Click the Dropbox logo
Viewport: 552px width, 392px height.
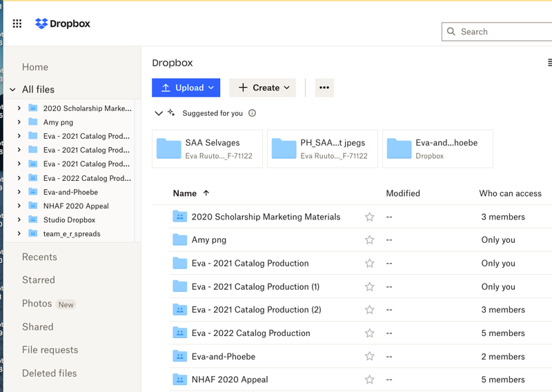pyautogui.click(x=63, y=24)
